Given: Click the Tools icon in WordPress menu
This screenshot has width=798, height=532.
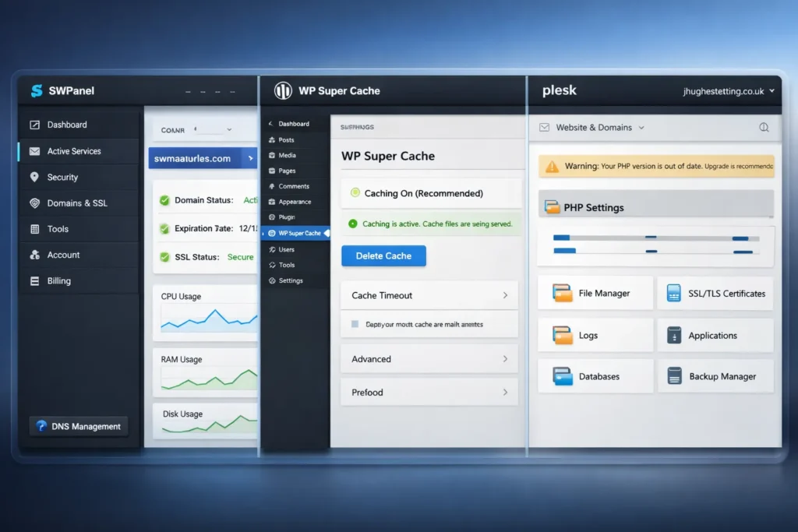Looking at the screenshot, I should coord(272,265).
